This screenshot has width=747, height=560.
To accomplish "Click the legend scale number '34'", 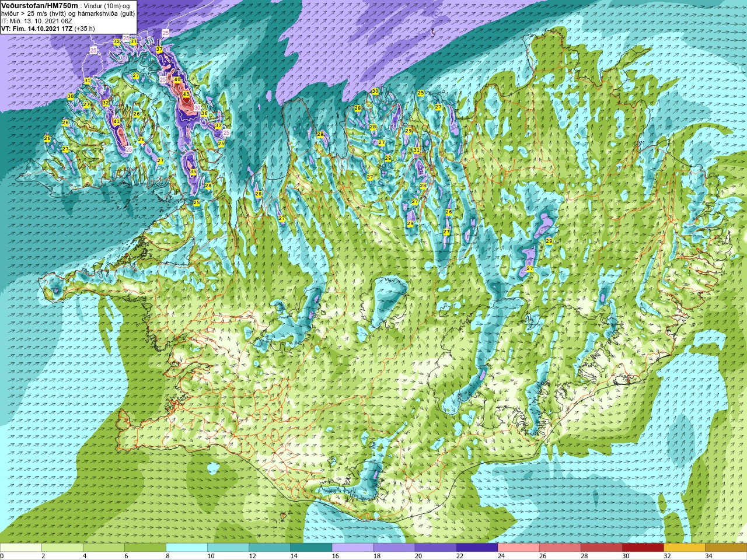I will (x=708, y=556).
